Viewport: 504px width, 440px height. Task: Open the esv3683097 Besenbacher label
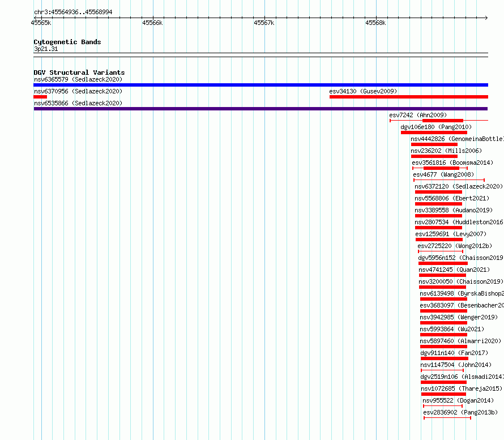click(462, 305)
